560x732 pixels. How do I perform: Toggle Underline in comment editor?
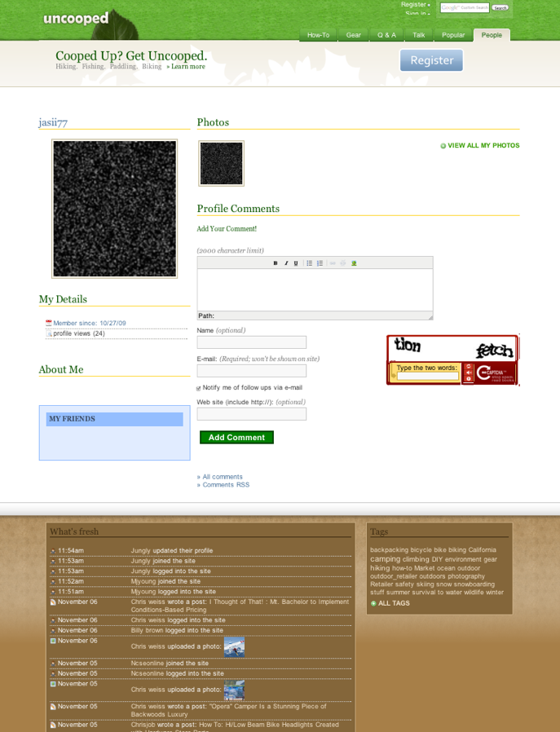296,263
